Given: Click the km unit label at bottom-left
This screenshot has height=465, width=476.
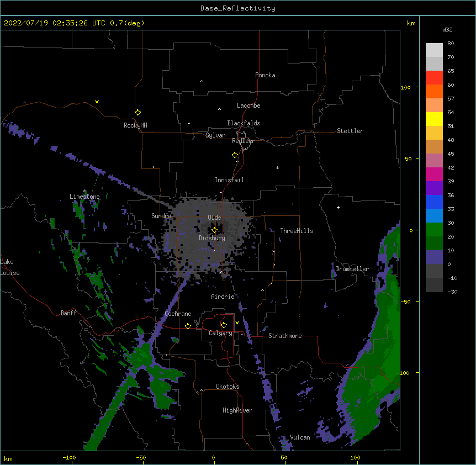Looking at the screenshot, I should coord(8,458).
